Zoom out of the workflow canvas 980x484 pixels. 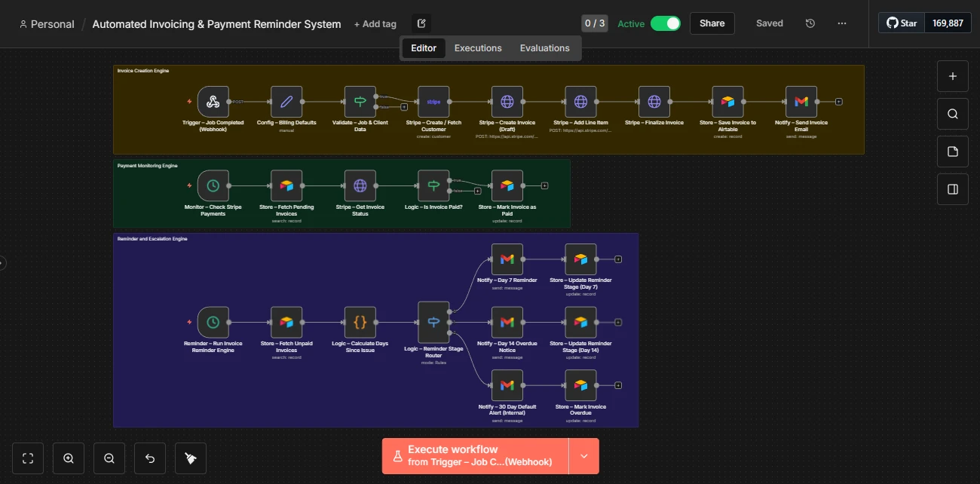[109, 458]
